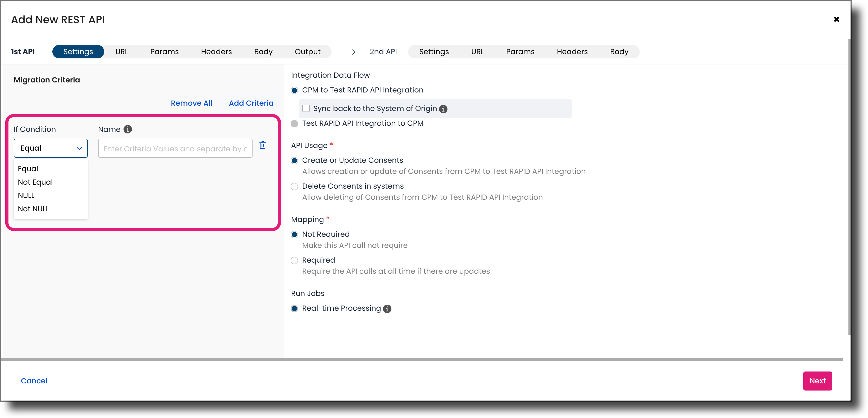Click the vertical scrollbar on right edge
The height and width of the screenshot is (418, 868).
coord(849,187)
